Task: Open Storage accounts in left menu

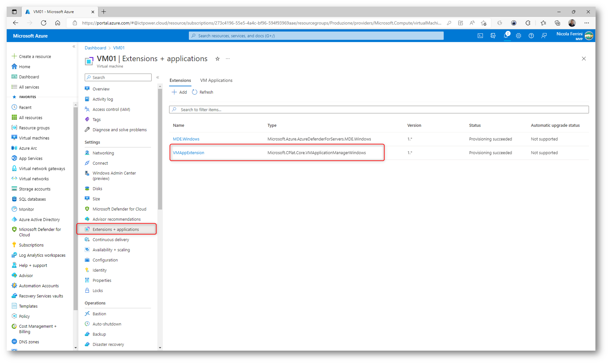Action: coord(34,189)
